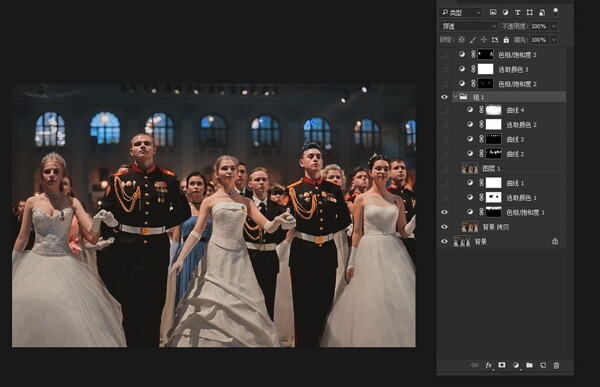The width and height of the screenshot is (600, 387).
Task: Toggle visibility of 色相/饱和度 1 layer
Action: (x=444, y=212)
